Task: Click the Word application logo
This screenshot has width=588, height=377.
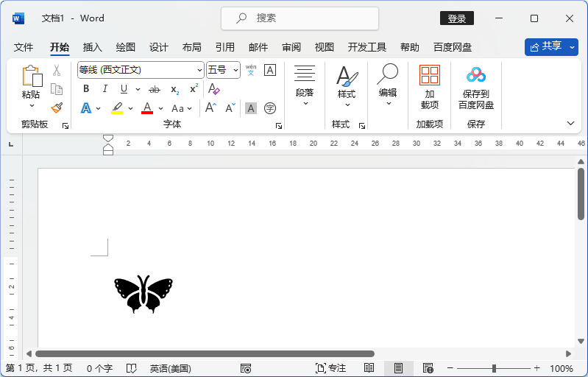Action: click(x=18, y=18)
